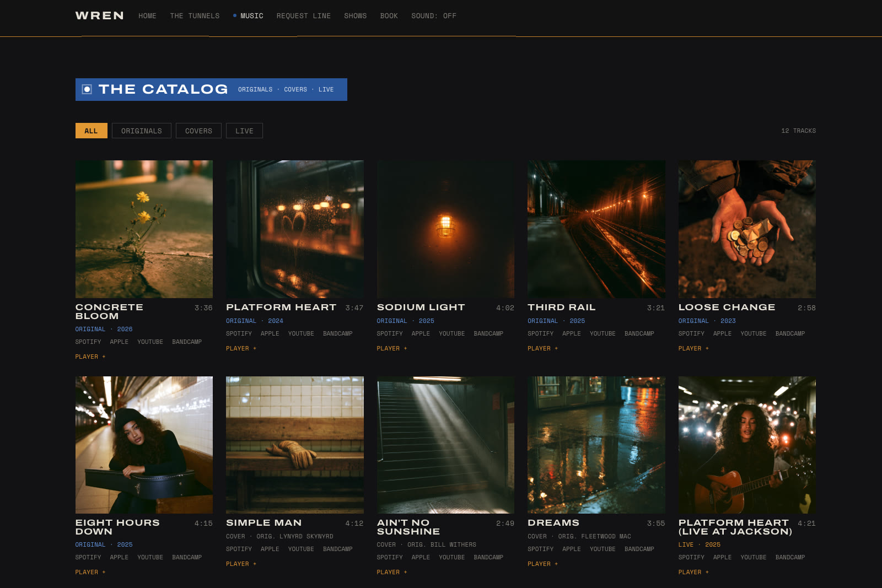Open the Simple Man cover art
882x588 pixels.
pos(295,445)
